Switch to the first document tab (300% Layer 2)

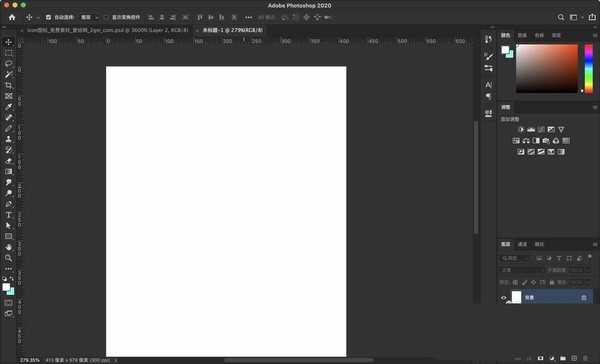(107, 30)
